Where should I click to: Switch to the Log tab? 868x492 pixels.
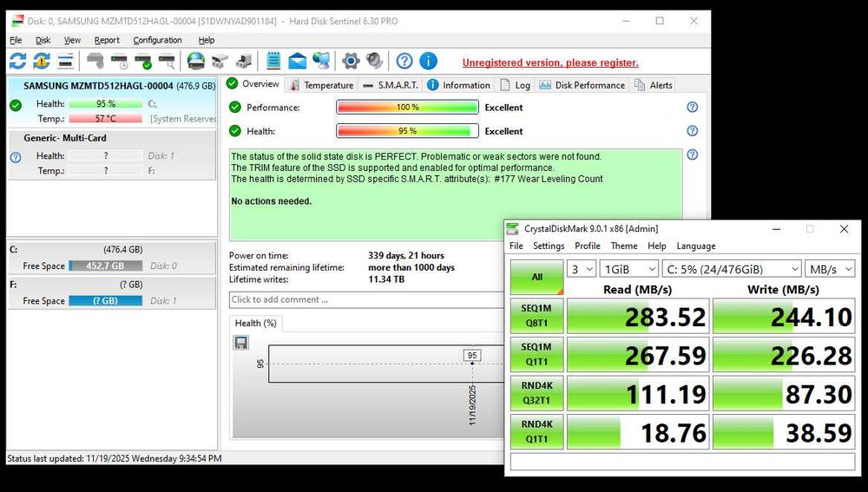point(516,85)
